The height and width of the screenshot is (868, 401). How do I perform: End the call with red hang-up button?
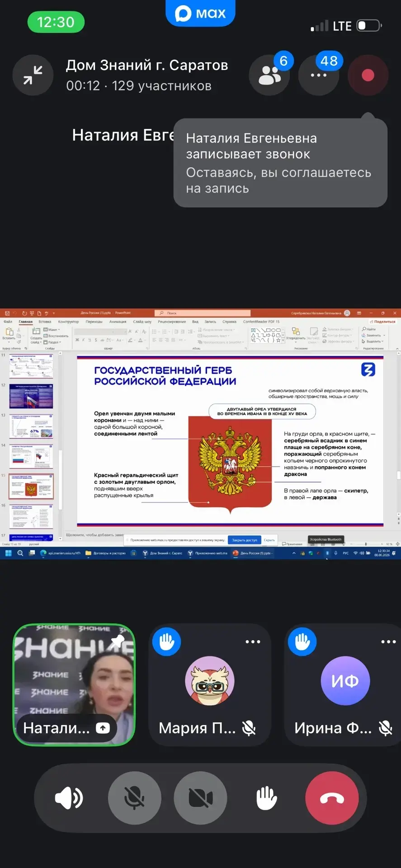332,798
